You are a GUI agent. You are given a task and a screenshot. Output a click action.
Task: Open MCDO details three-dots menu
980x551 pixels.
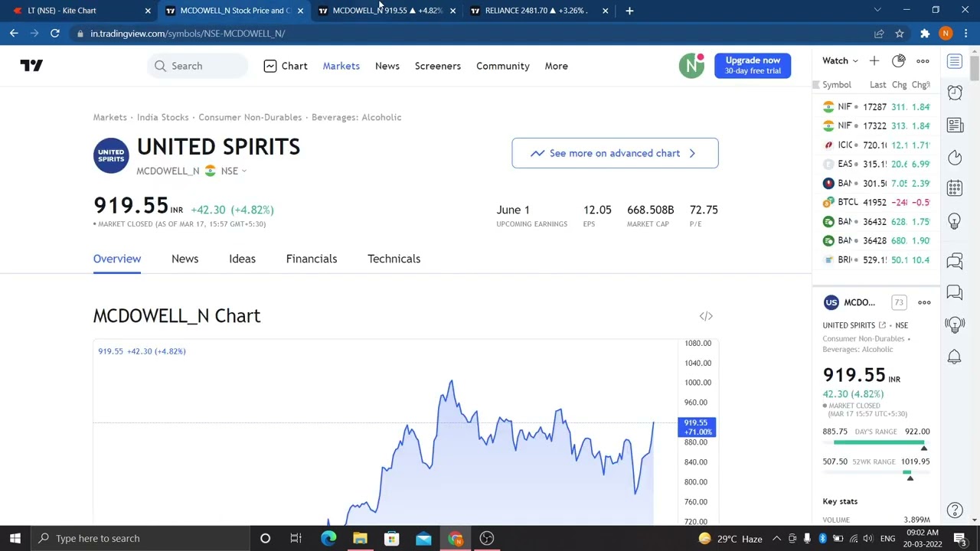(924, 302)
